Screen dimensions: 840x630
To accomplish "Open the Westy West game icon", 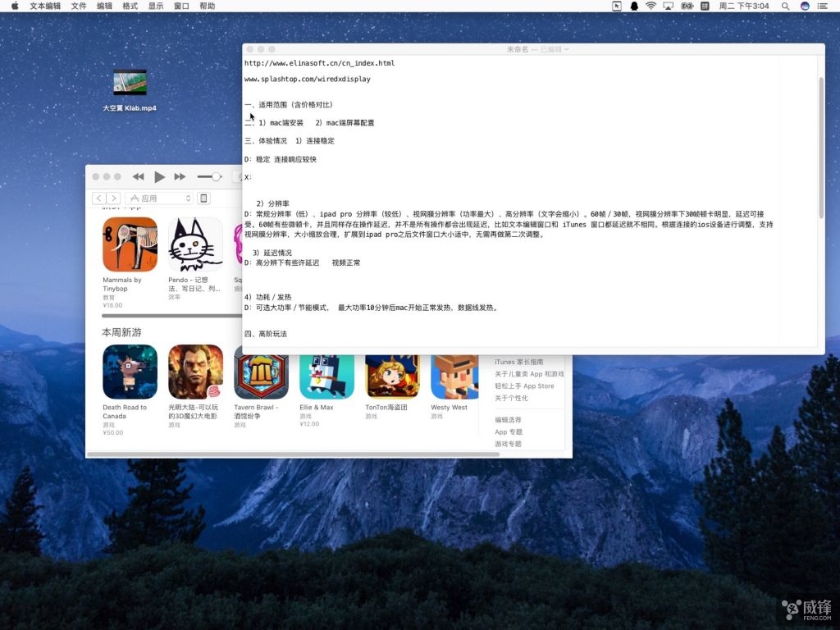I will tap(454, 377).
